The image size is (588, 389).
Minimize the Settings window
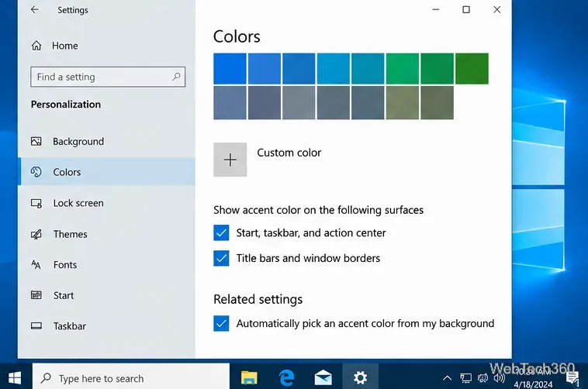click(435, 10)
